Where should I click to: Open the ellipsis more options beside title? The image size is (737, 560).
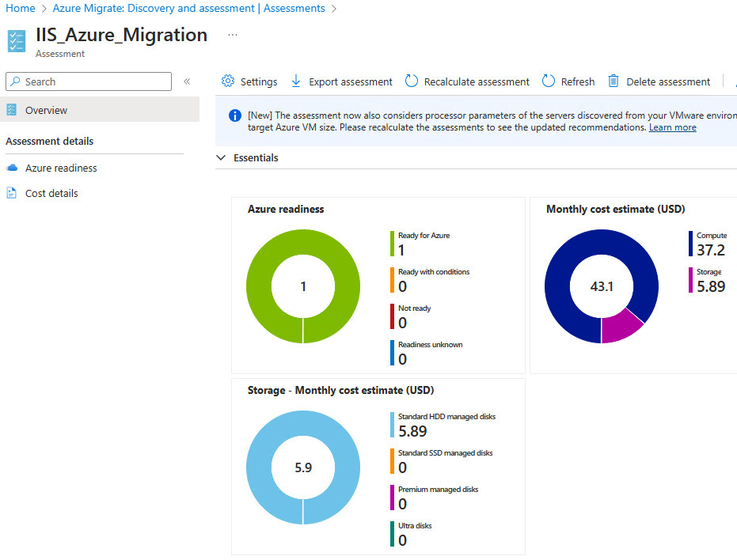pyautogui.click(x=233, y=35)
